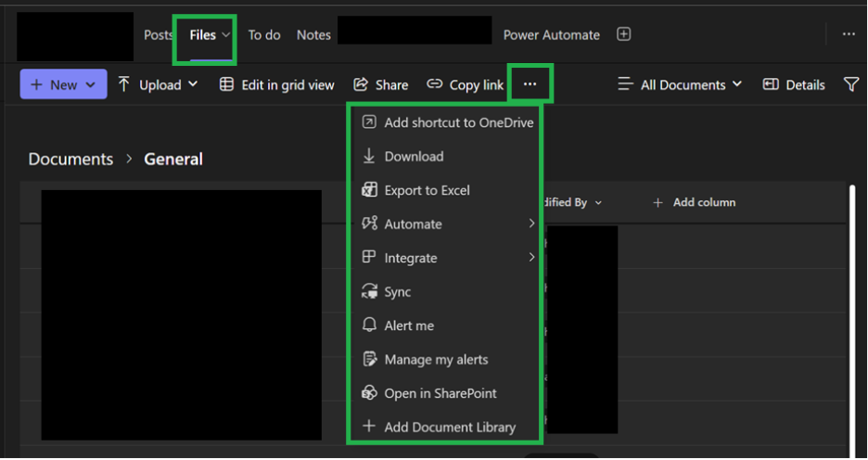868x460 pixels.
Task: Click the New button
Action: click(x=64, y=84)
